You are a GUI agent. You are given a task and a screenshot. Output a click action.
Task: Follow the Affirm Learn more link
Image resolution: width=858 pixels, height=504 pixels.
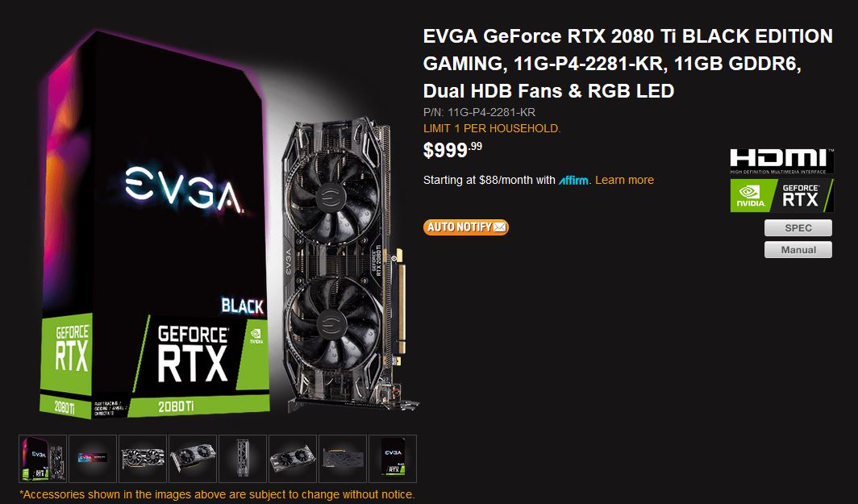[624, 180]
